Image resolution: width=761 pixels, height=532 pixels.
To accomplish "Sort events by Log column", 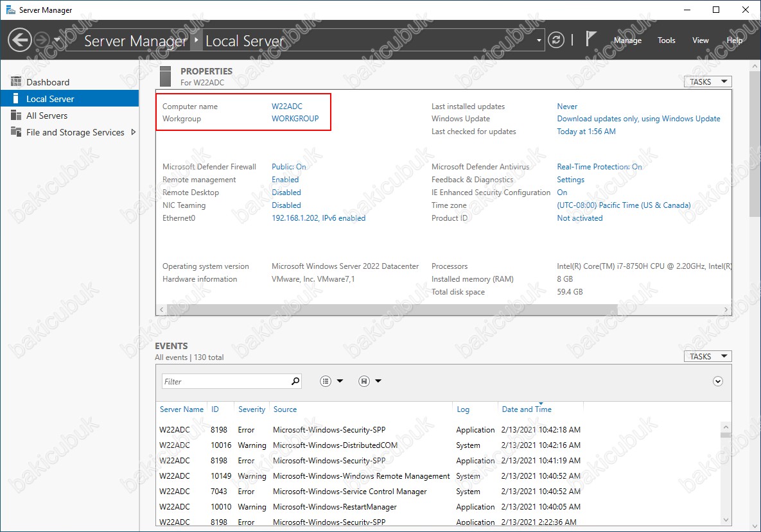I will (x=463, y=409).
